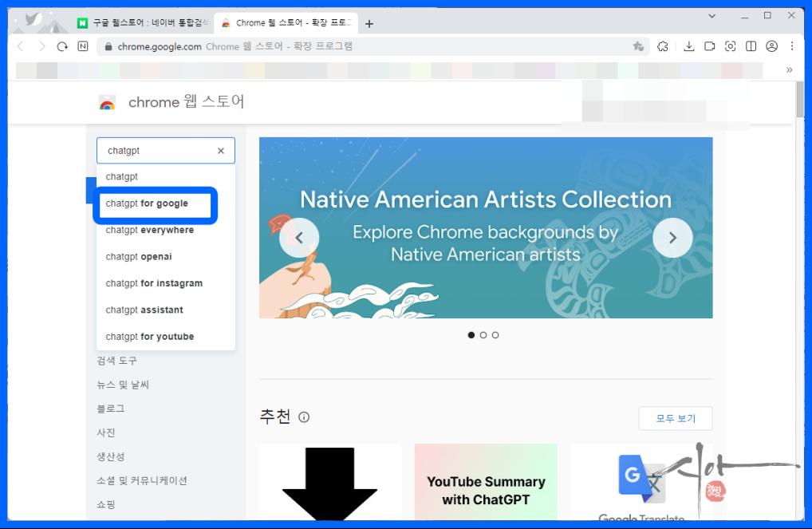Open the Naver N home icon

83,46
